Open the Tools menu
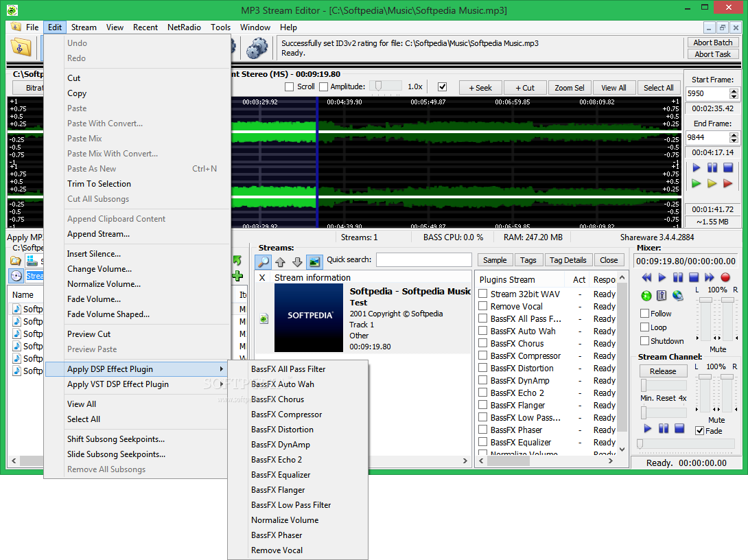The image size is (748, 560). pyautogui.click(x=220, y=27)
